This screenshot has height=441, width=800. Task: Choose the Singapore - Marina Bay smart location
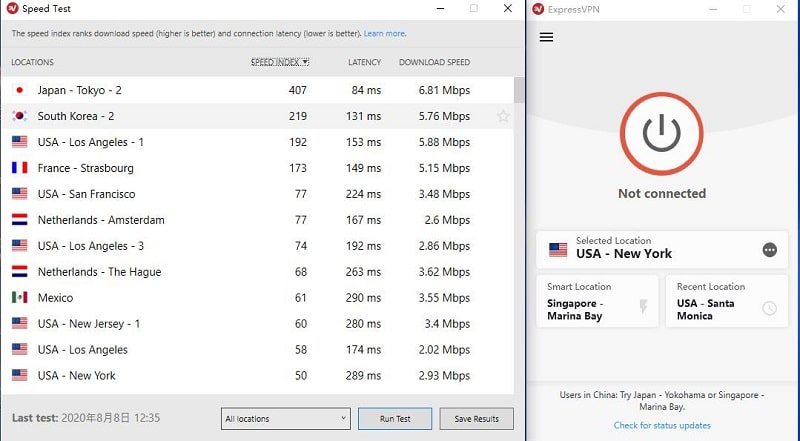597,302
